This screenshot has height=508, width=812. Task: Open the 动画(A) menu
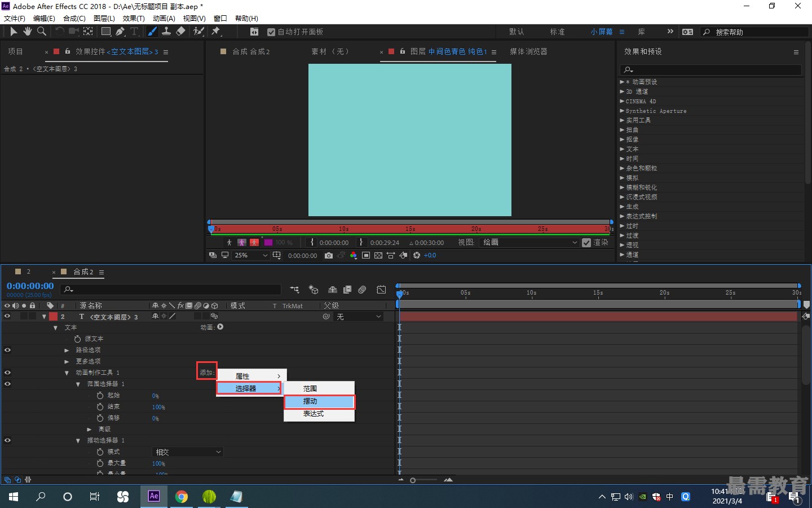pos(164,19)
